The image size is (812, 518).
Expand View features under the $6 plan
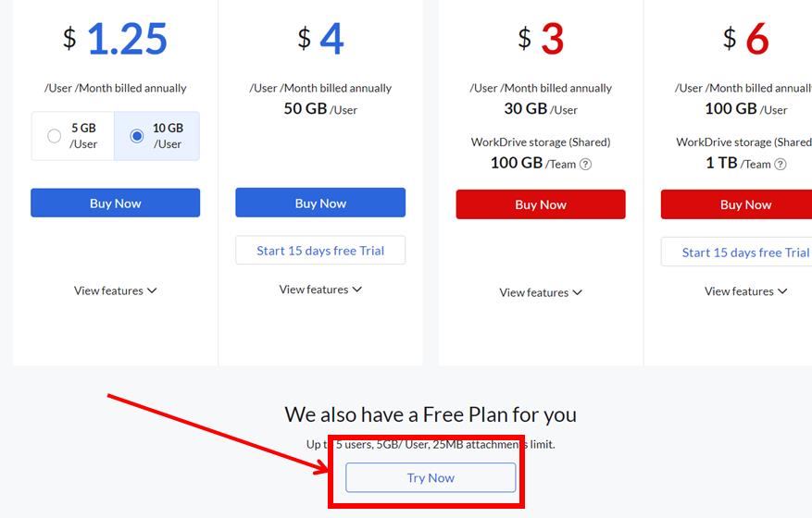click(x=745, y=291)
